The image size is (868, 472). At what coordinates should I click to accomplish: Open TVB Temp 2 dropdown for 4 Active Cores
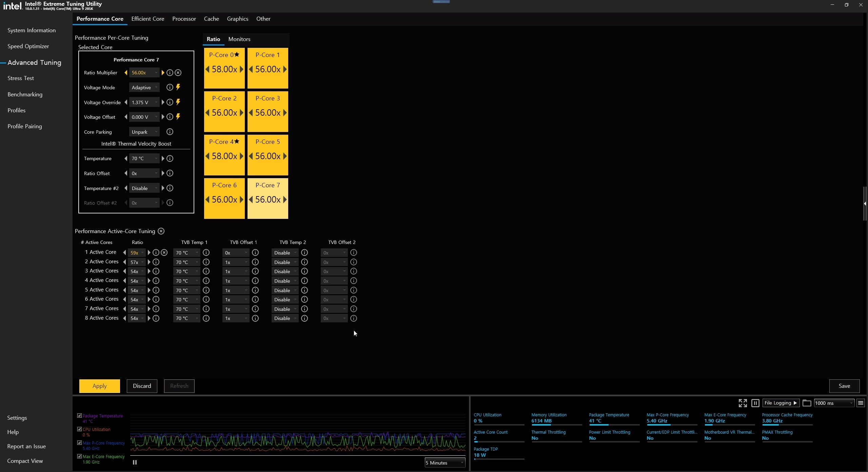click(285, 281)
